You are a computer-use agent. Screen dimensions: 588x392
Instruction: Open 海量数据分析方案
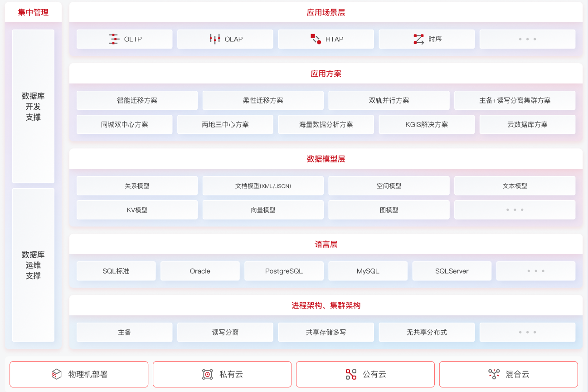(326, 124)
